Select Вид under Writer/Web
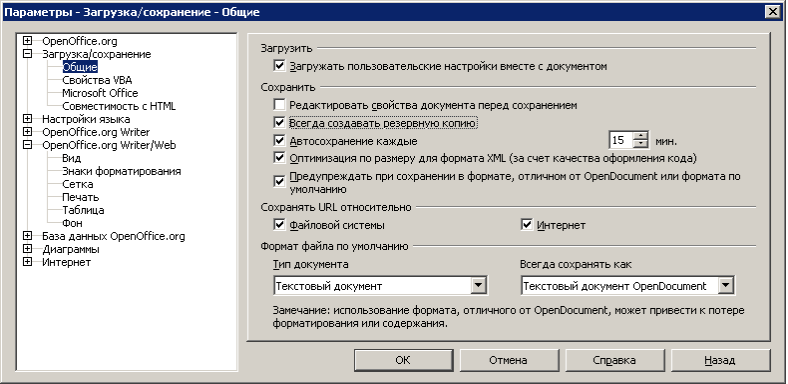This screenshot has height=384, width=788. click(x=71, y=158)
